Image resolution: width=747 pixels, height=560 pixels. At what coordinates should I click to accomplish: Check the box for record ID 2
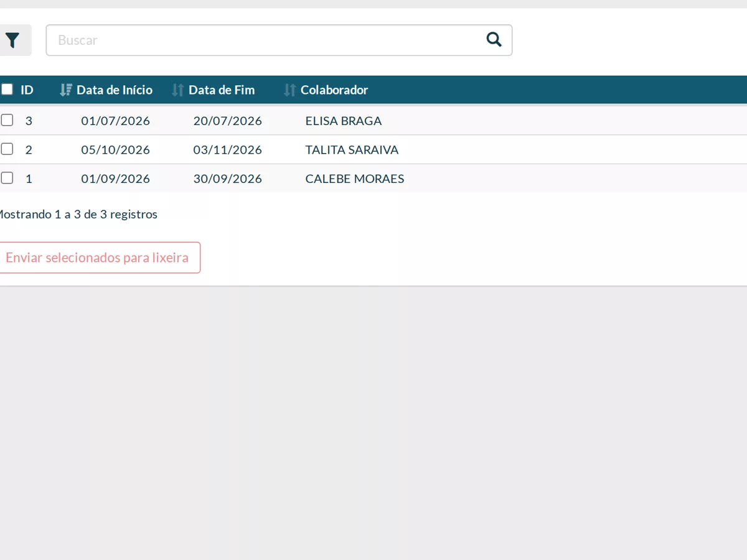(x=7, y=149)
